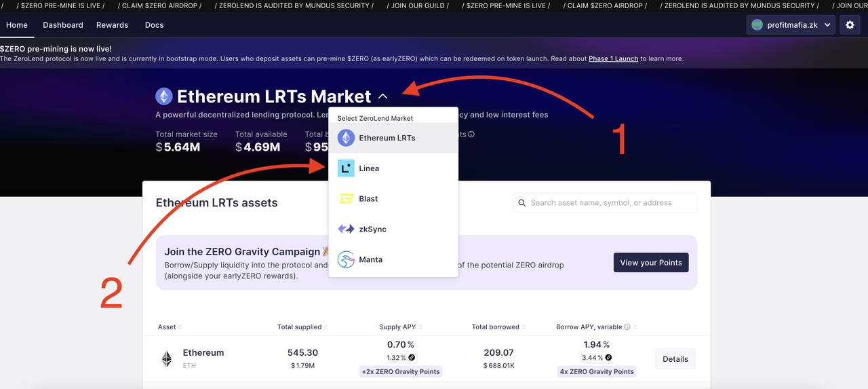Viewport: 868px width, 389px height.
Task: Click the Ethereum LRTs icon in dropdown
Action: [x=346, y=138]
